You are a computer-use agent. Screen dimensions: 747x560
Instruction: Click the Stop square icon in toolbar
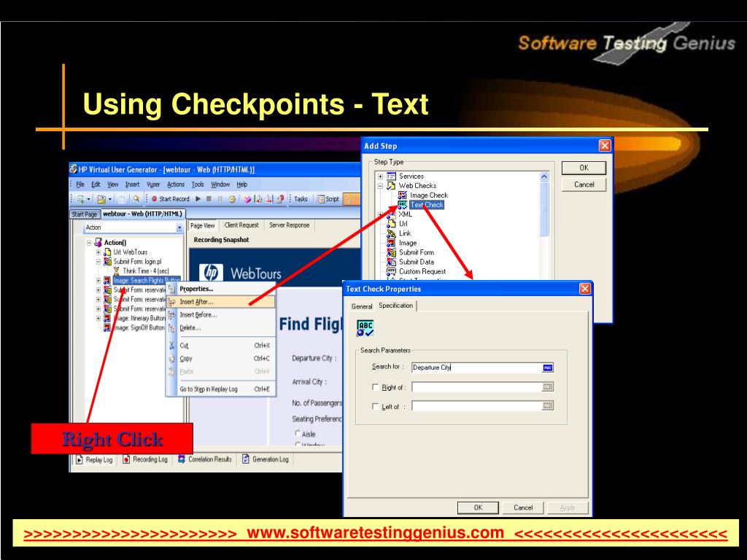point(209,199)
